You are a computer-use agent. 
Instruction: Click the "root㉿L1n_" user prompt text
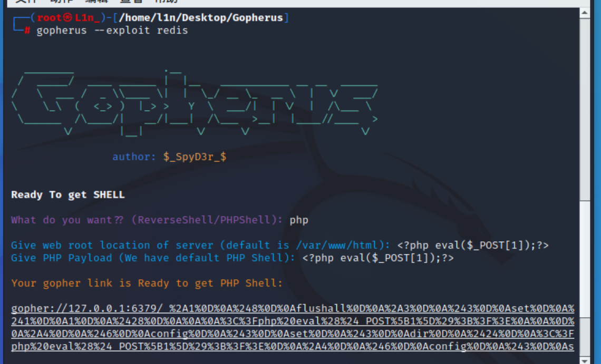click(x=69, y=17)
